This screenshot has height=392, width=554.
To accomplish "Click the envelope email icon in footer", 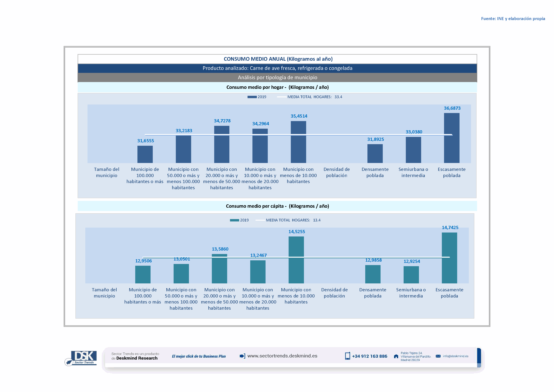I will point(438,356).
